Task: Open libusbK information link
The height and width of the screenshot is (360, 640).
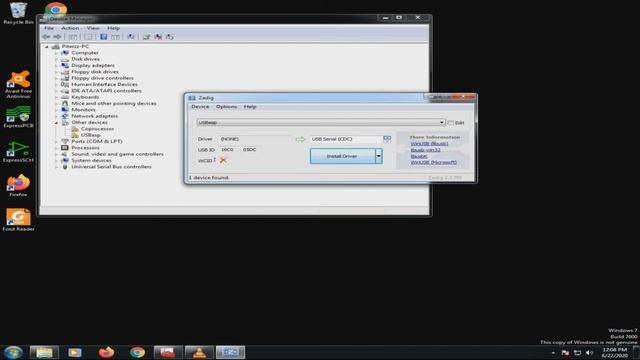Action: [x=419, y=156]
